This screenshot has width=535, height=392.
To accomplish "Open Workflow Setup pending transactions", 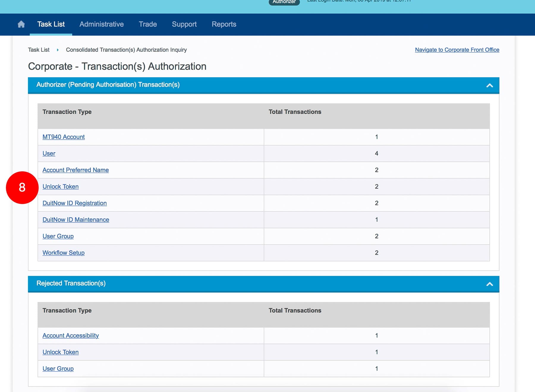I will pos(63,253).
